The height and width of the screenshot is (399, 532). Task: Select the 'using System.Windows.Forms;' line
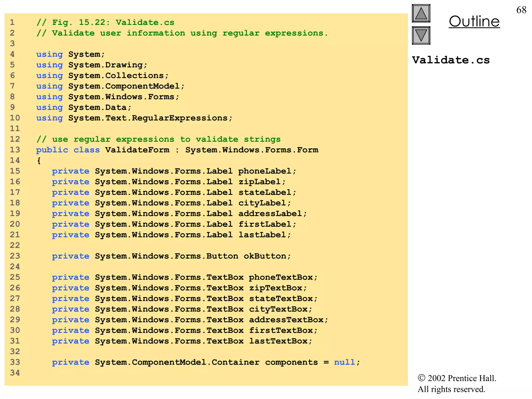coord(108,97)
